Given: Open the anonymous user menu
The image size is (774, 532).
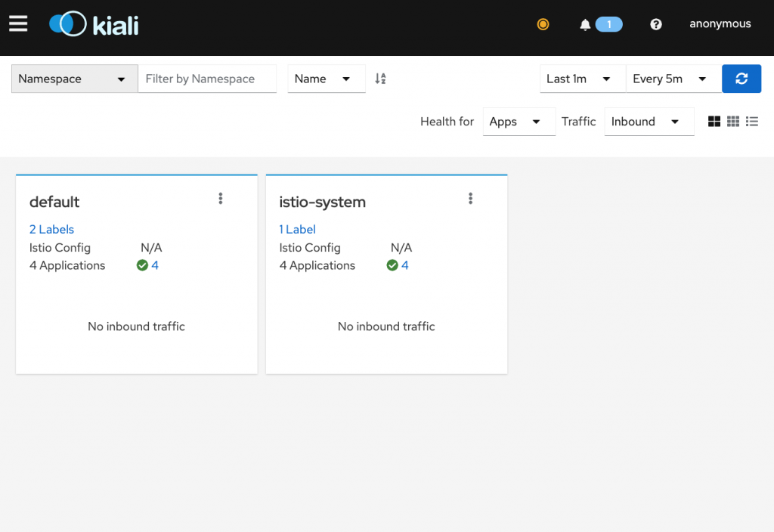Looking at the screenshot, I should 720,23.
